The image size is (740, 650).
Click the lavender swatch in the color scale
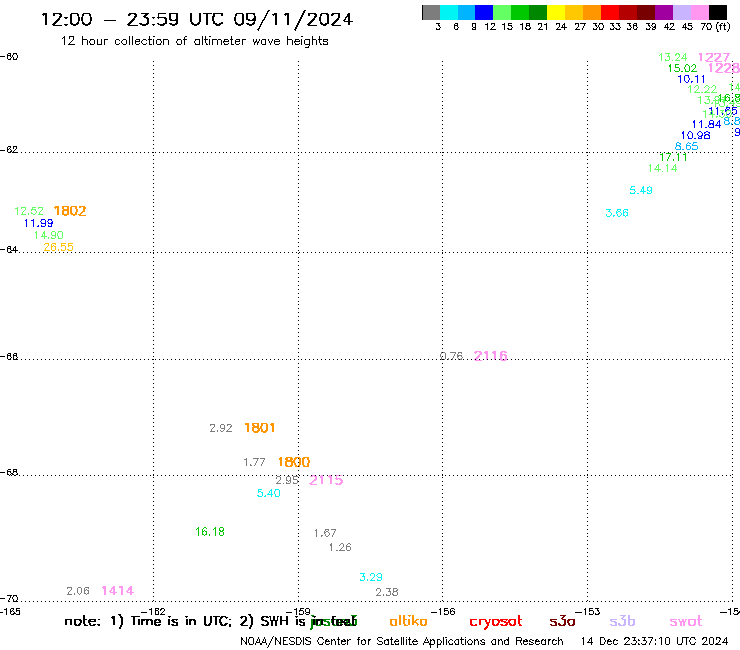[681, 12]
